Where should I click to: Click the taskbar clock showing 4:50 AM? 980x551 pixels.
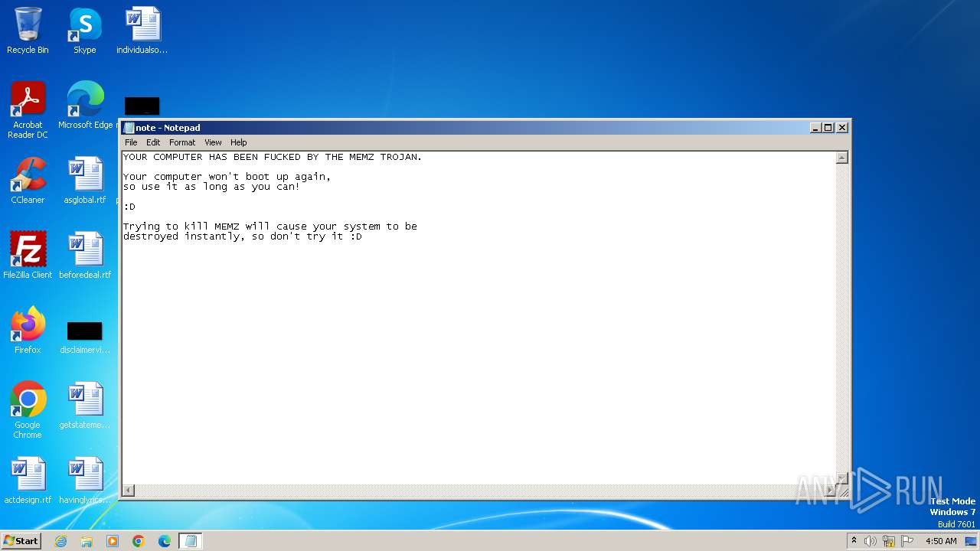(941, 541)
